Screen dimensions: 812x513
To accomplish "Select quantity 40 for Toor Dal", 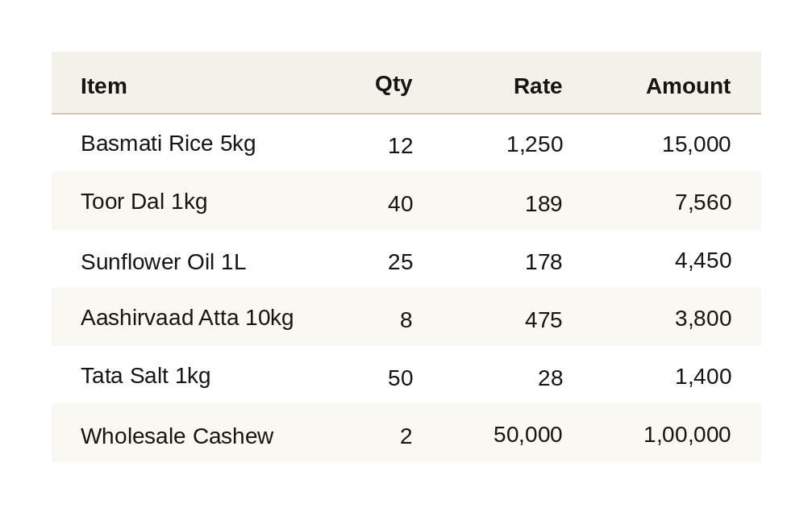I will coord(400,203).
